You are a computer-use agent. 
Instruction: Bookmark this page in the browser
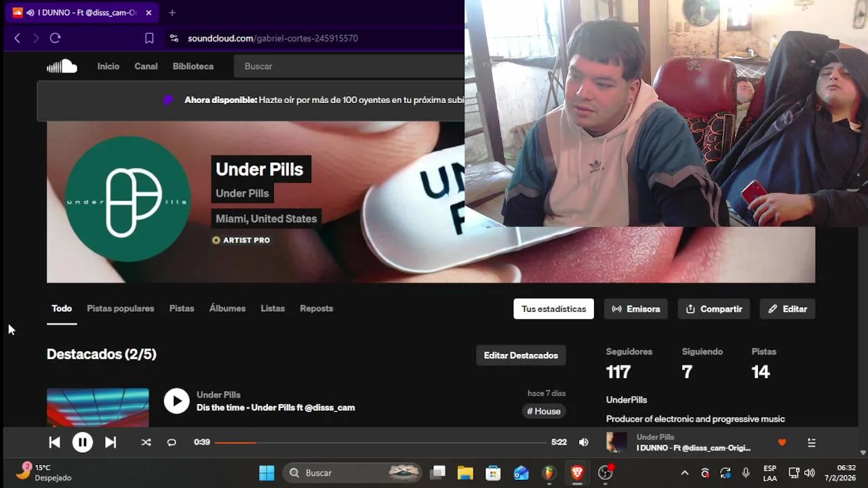pos(149,39)
